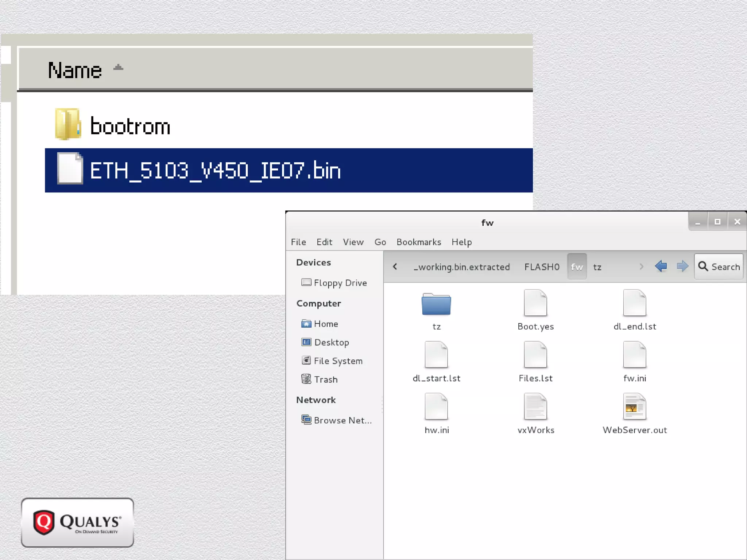Go to FLASH0 in path bar
Screen dimensions: 747x560
point(542,267)
